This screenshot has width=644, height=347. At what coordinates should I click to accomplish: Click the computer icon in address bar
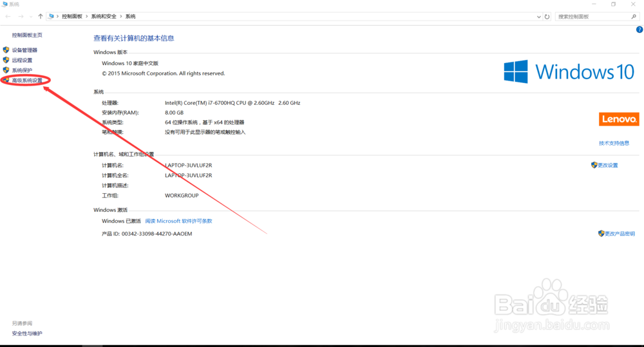click(x=51, y=17)
